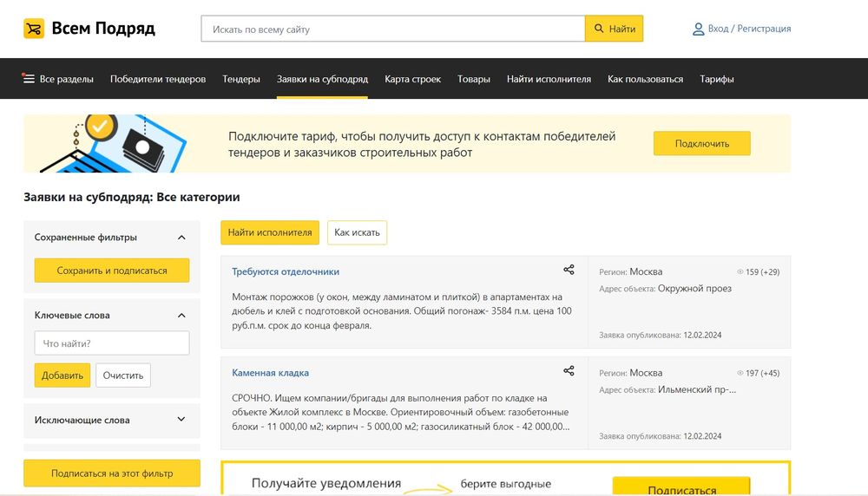The width and height of the screenshot is (868, 496).
Task: Expand the Исключающие слова section
Action: point(181,420)
